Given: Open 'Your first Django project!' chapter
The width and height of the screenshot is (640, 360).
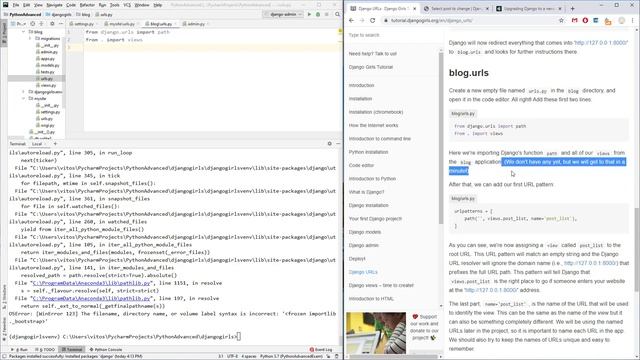Looking at the screenshot, I should click(x=376, y=219).
